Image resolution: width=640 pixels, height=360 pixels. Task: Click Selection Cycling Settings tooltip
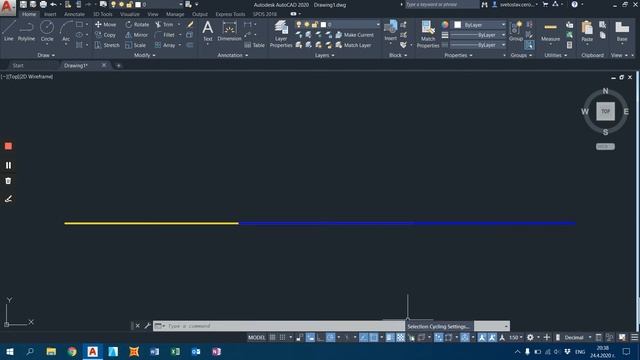click(438, 326)
